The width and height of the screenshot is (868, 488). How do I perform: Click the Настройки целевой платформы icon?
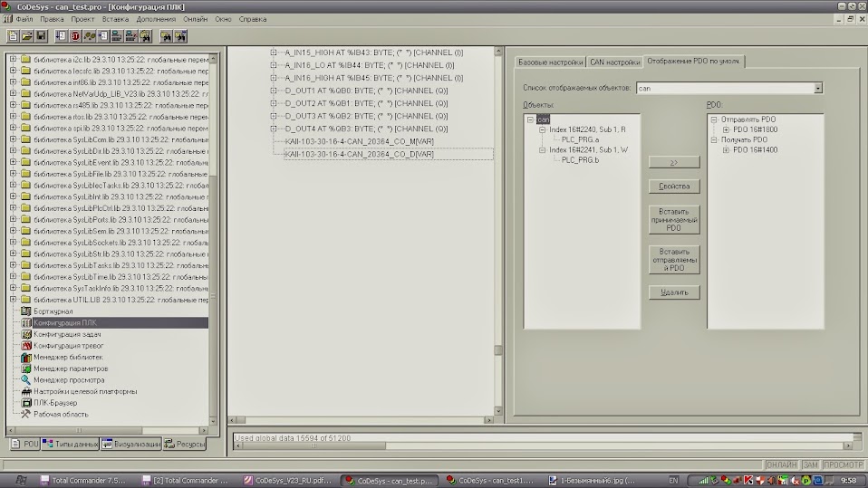[x=26, y=391]
